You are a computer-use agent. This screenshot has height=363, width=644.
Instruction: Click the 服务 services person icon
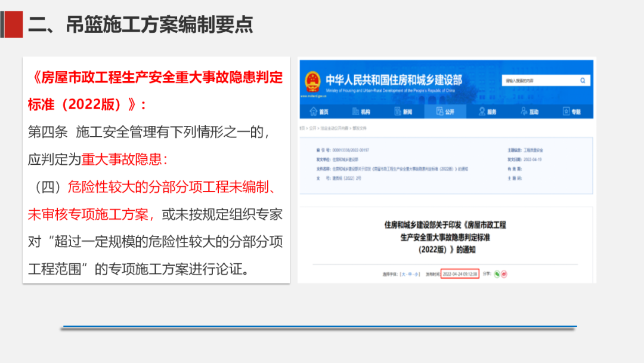point(481,112)
